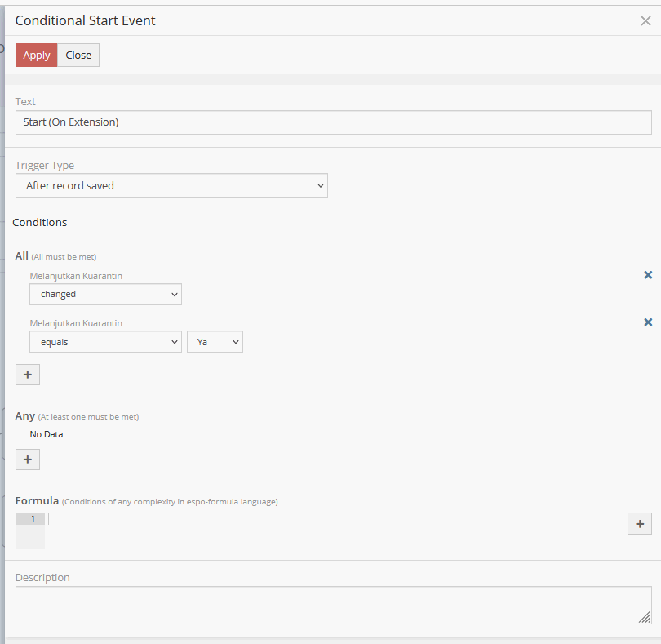Click the Text field containing Start (On Extension)
Image resolution: width=661 pixels, height=644 pixels.
coord(333,122)
